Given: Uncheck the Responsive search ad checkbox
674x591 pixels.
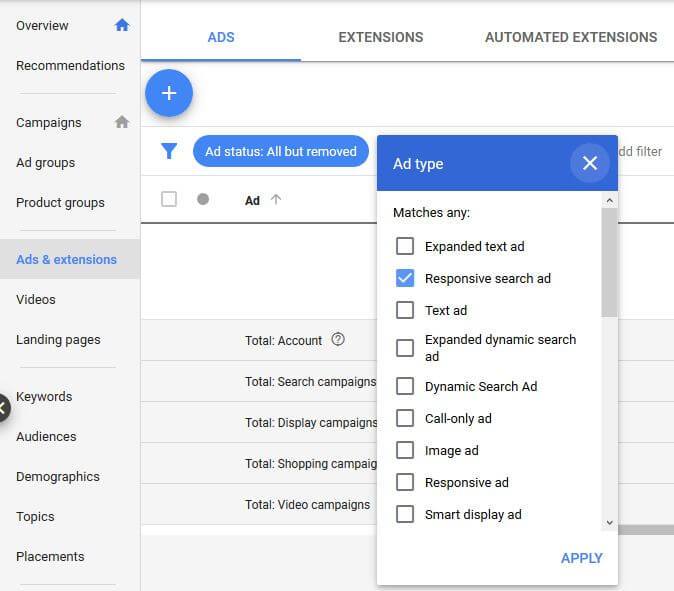Looking at the screenshot, I should (405, 278).
